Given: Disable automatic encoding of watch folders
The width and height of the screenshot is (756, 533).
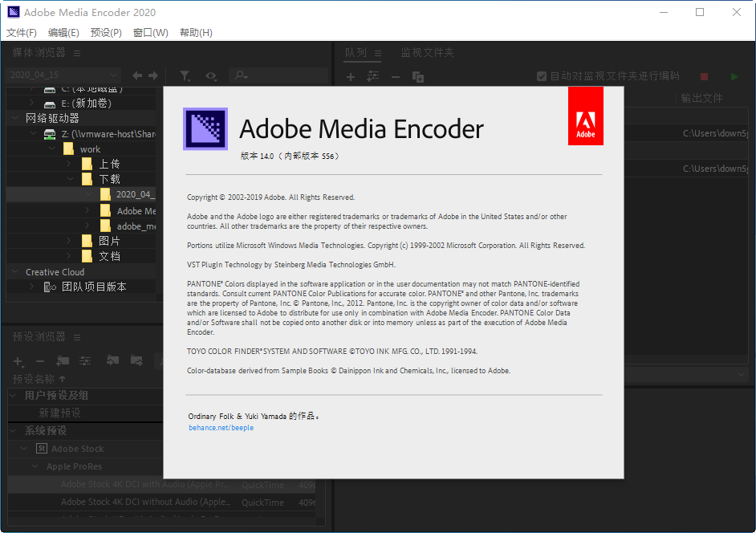Looking at the screenshot, I should [542, 75].
